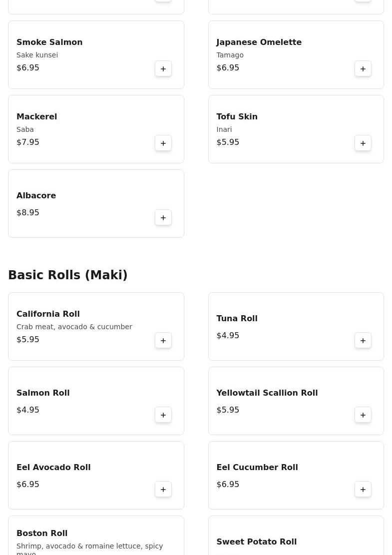Add Eel Avocado Roll to order
The height and width of the screenshot is (555, 392).
163,490
